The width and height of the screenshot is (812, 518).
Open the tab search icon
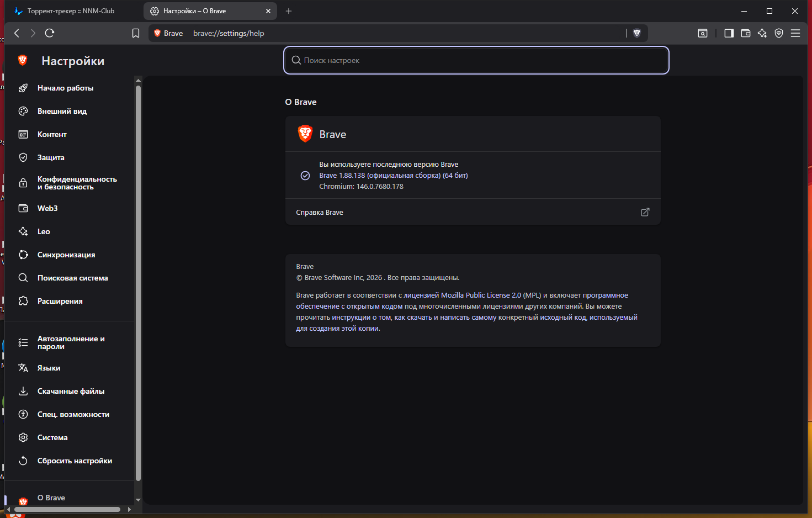tap(703, 33)
